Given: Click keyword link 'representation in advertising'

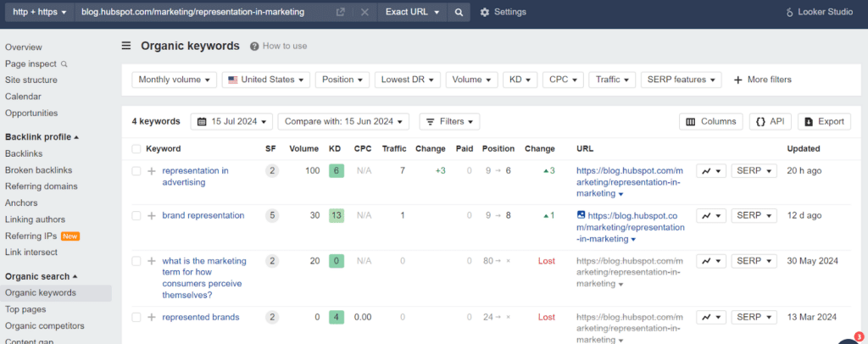Looking at the screenshot, I should pos(196,176).
